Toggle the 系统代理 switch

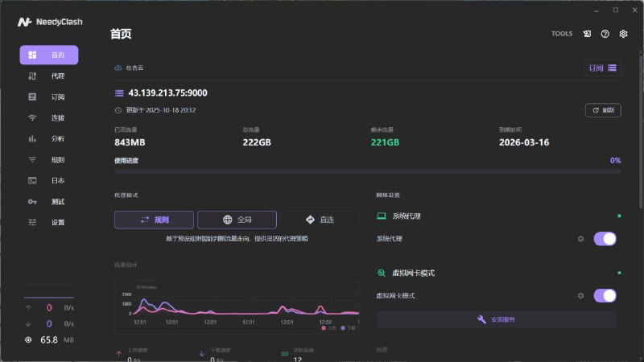pyautogui.click(x=605, y=239)
